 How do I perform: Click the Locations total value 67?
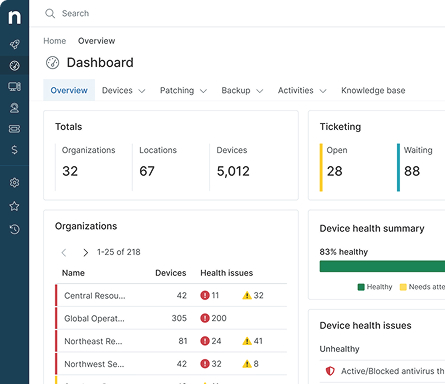pos(147,171)
